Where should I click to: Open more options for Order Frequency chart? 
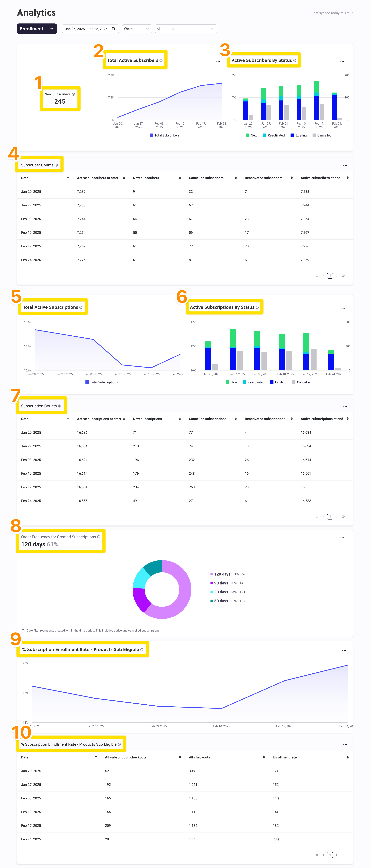click(x=342, y=537)
